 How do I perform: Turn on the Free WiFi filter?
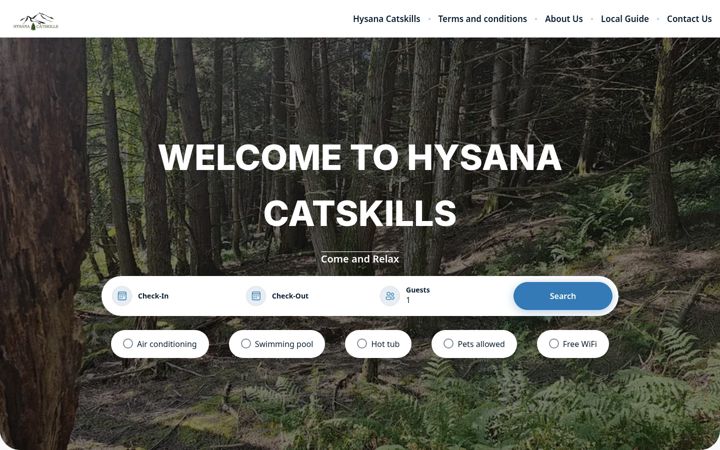pyautogui.click(x=573, y=344)
